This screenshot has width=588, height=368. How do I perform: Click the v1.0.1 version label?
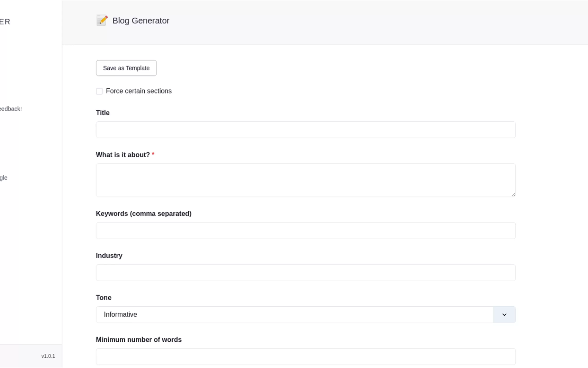[x=48, y=356]
